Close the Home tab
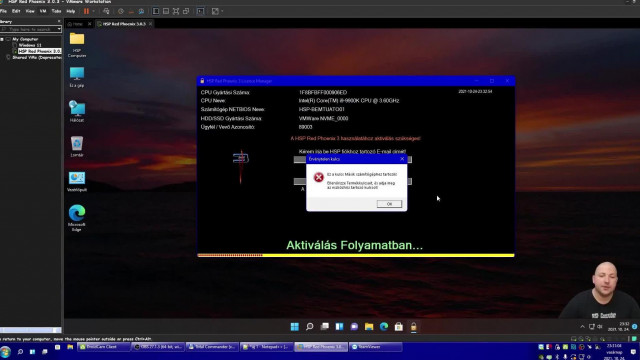The height and width of the screenshot is (360, 640). click(89, 24)
